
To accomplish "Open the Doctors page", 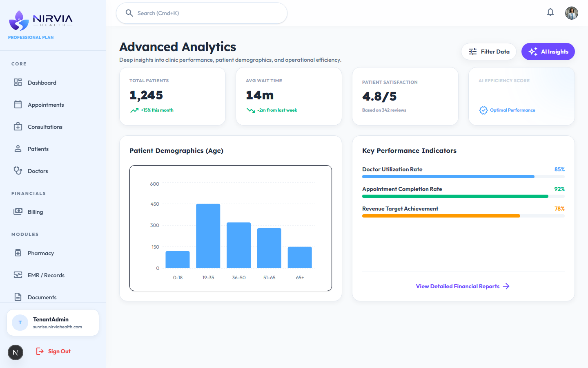I will click(x=53, y=171).
